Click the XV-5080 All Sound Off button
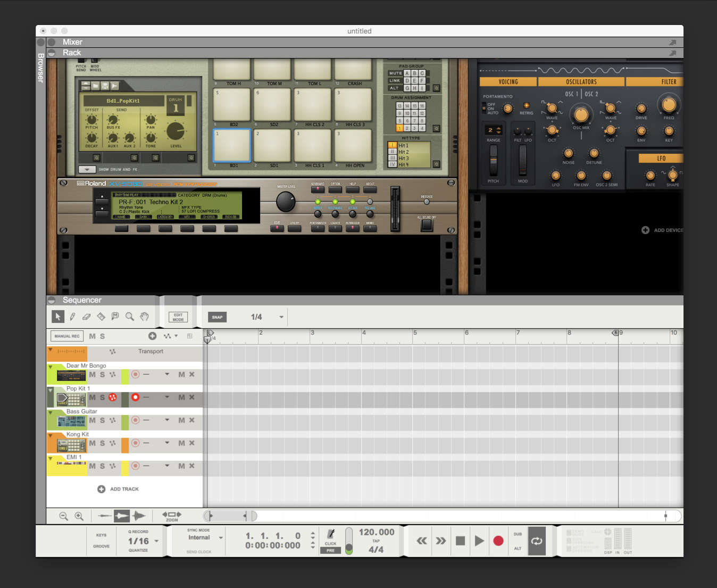The width and height of the screenshot is (717, 588). (x=427, y=225)
